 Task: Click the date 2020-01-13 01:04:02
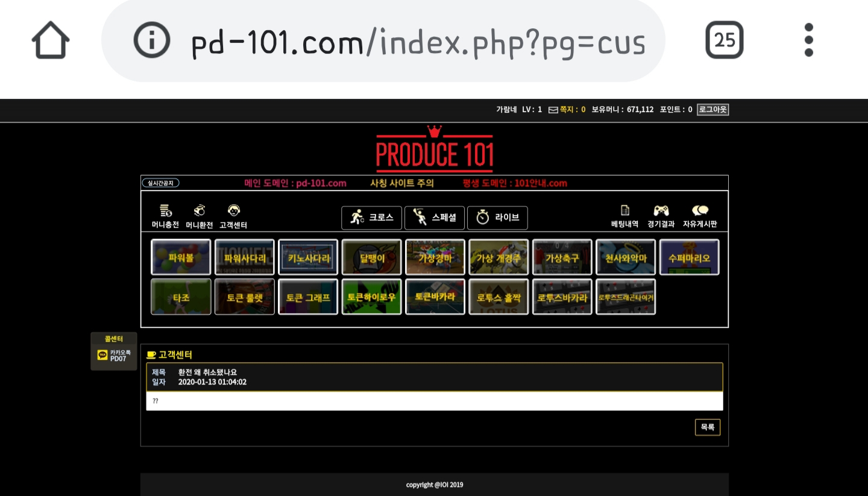point(212,382)
